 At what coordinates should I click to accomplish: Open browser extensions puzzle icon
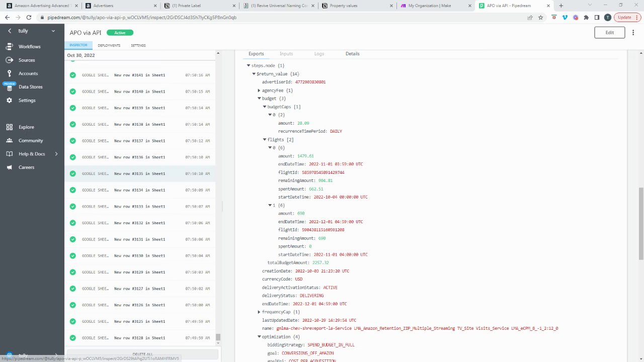586,17
